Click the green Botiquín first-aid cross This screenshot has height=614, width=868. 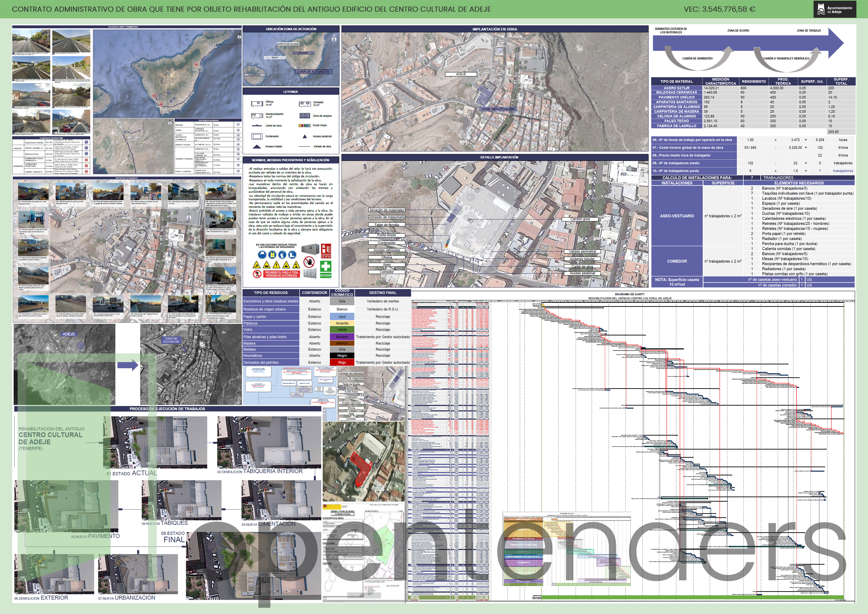coord(326,266)
